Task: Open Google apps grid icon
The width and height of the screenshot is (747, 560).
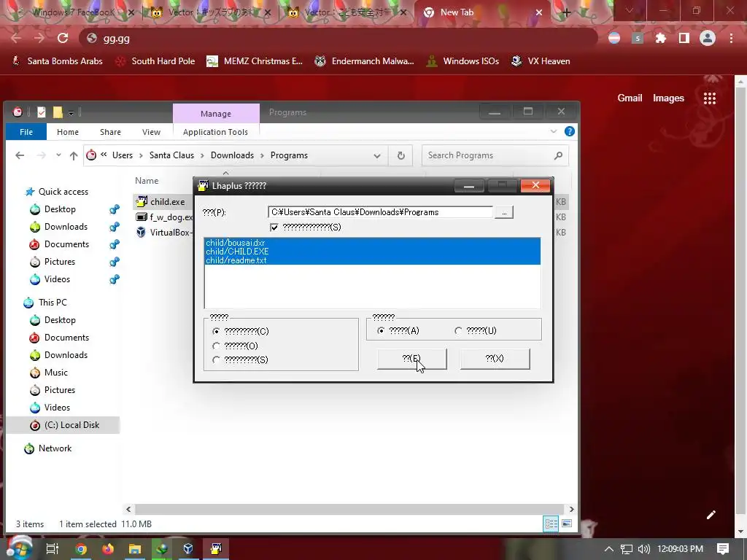Action: [x=710, y=98]
